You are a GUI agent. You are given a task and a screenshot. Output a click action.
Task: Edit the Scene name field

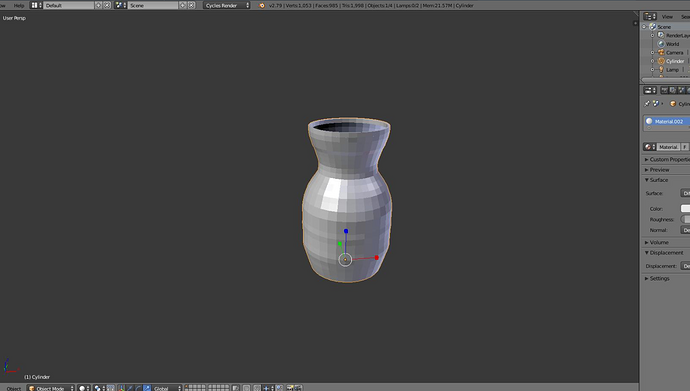[153, 5]
